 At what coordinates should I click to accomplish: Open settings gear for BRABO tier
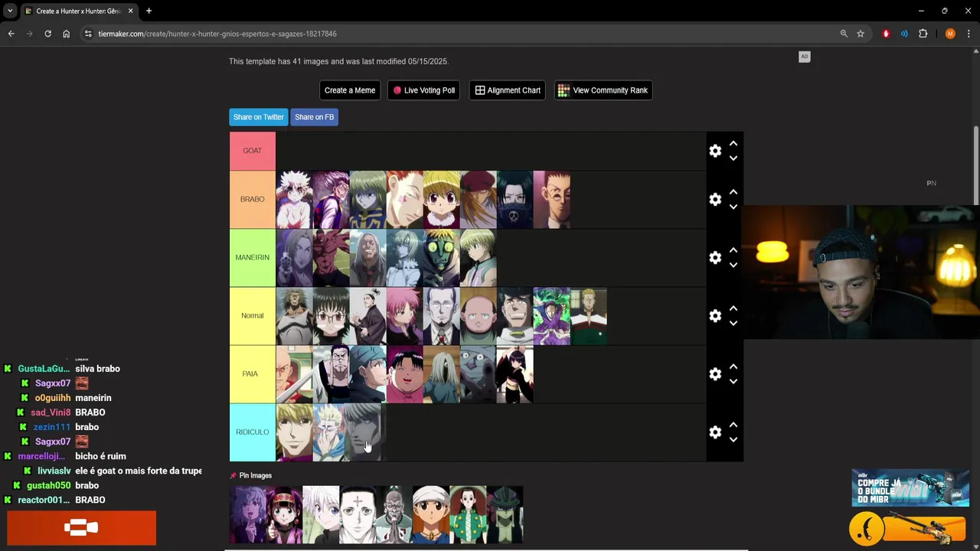pyautogui.click(x=715, y=200)
